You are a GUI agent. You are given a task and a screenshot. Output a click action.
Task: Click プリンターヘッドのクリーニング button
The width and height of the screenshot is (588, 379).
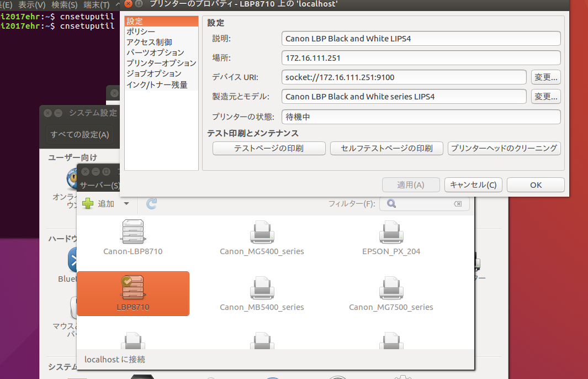pyautogui.click(x=505, y=148)
